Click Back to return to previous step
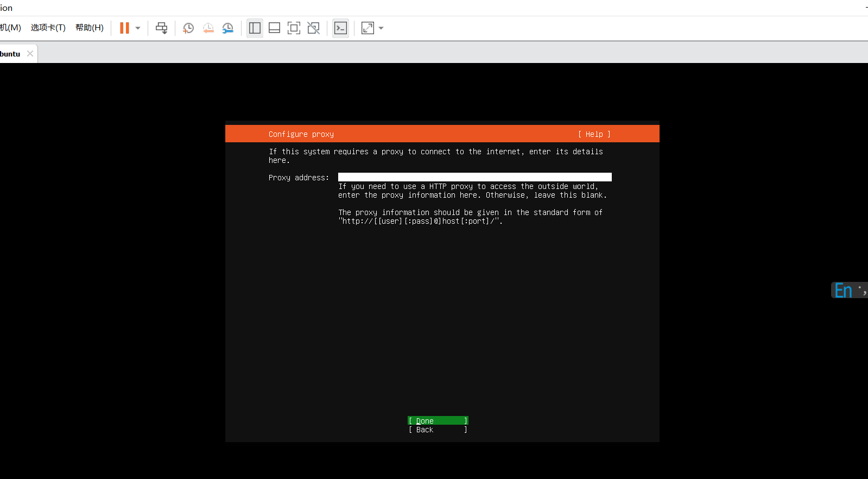Screen dimensions: 868x479 tap(438, 430)
